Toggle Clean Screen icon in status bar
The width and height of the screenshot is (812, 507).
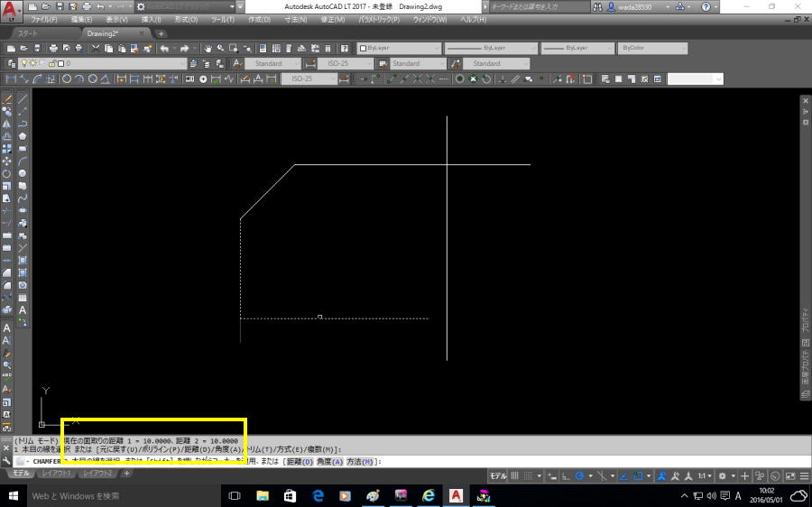coord(790,476)
